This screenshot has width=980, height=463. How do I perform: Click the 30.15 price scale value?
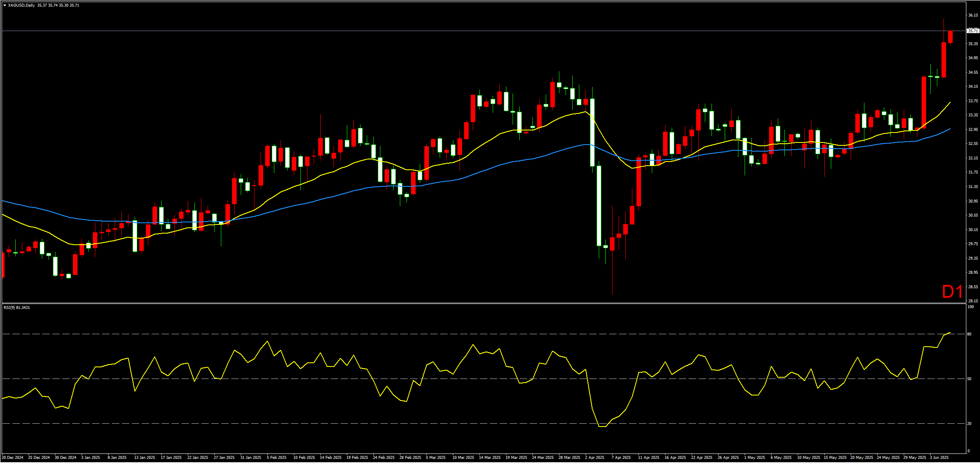pos(973,229)
